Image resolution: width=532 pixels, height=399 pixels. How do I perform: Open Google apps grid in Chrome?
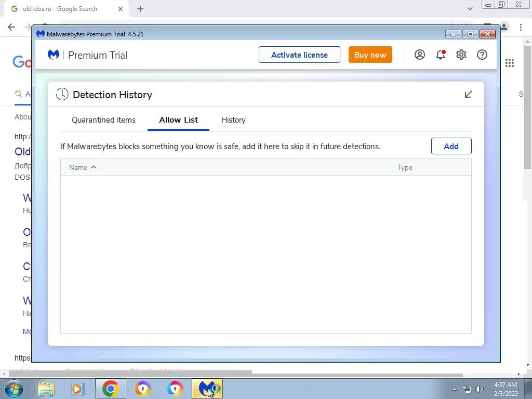pos(510,63)
